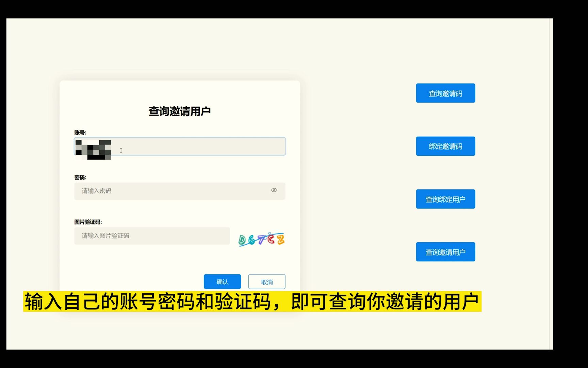588x368 pixels.
Task: Confirm with the 确认 button
Action: (x=222, y=282)
